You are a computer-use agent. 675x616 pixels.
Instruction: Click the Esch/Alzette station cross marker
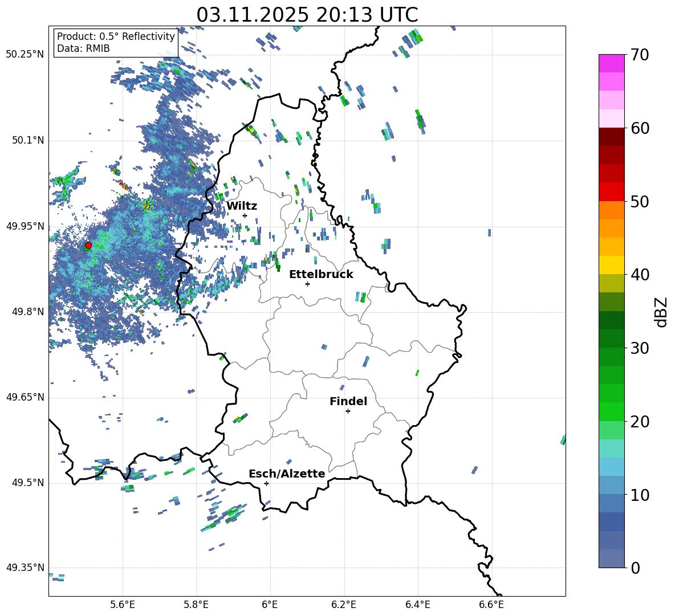[266, 483]
